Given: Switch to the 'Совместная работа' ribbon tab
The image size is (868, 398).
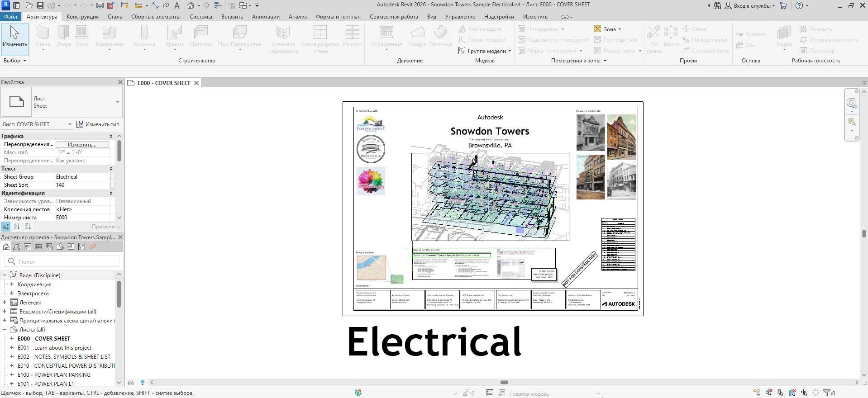Looking at the screenshot, I should [394, 17].
